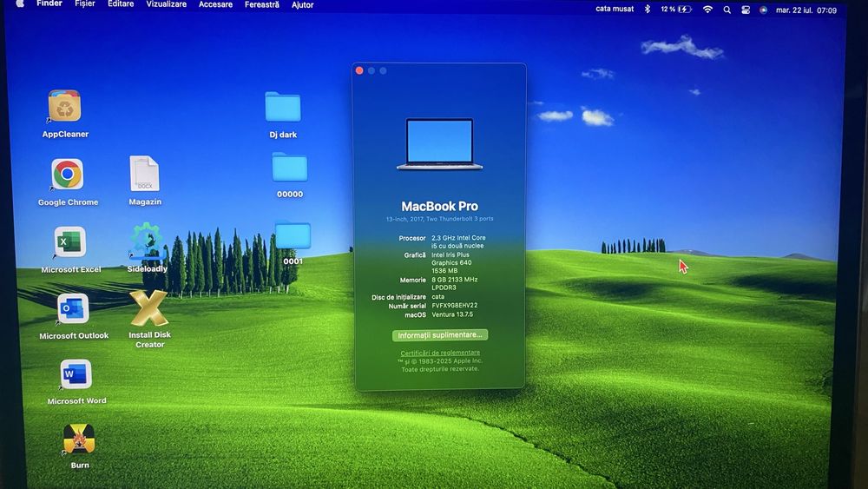This screenshot has height=489, width=868.
Task: Click the Bluetooth status icon
Action: [x=648, y=9]
